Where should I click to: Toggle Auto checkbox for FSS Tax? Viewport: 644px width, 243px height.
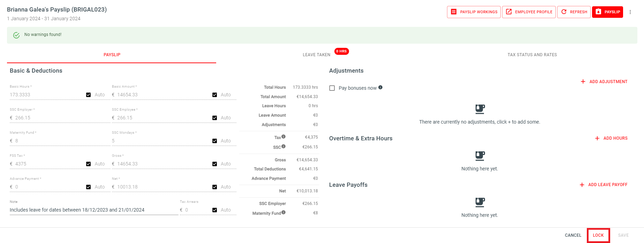pos(89,164)
